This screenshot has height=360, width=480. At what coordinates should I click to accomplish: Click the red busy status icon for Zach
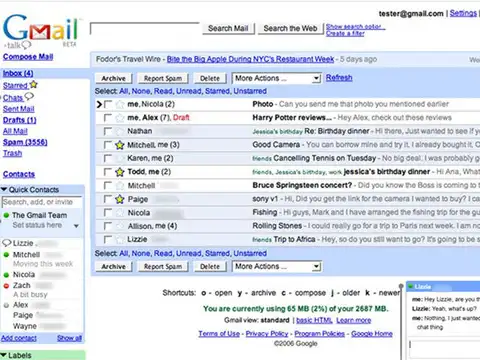click(6, 286)
